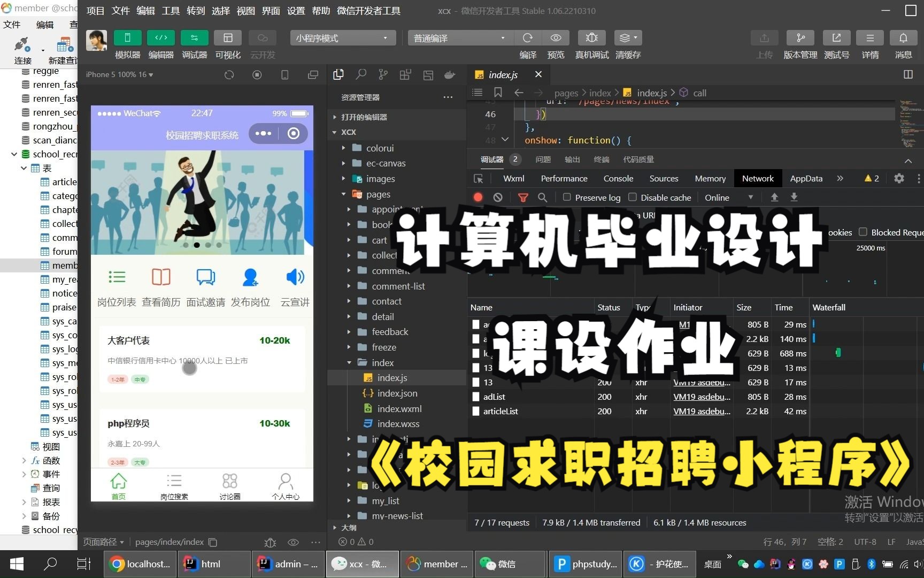924x578 pixels.
Task: Open search icon in explorer sidebar
Action: 361,75
